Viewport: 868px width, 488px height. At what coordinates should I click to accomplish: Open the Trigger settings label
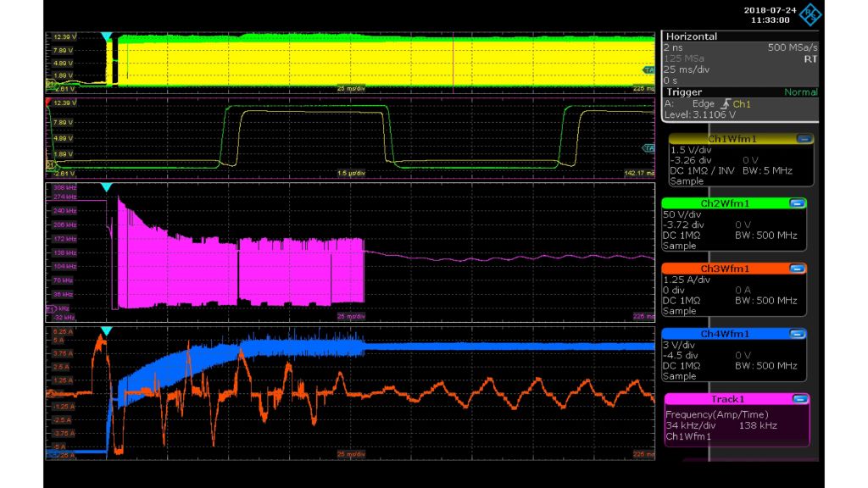[685, 92]
